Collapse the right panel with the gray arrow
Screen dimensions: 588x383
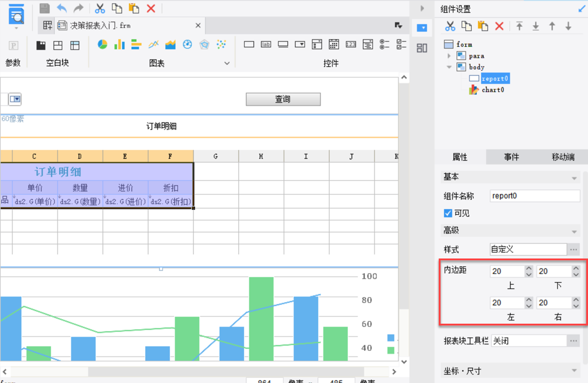pyautogui.click(x=422, y=8)
